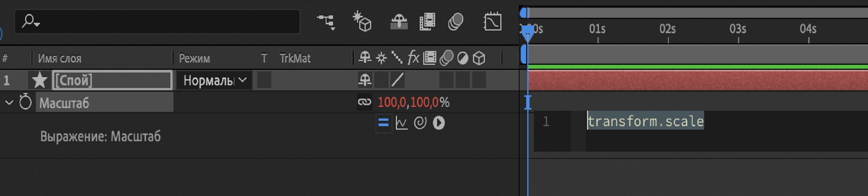Click the red 100,0 scale width value
868x196 pixels.
point(391,102)
